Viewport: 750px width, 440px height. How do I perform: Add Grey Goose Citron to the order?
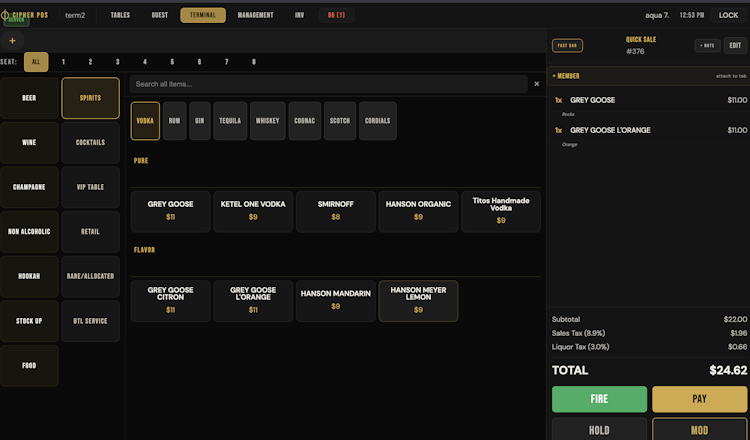pyautogui.click(x=170, y=301)
